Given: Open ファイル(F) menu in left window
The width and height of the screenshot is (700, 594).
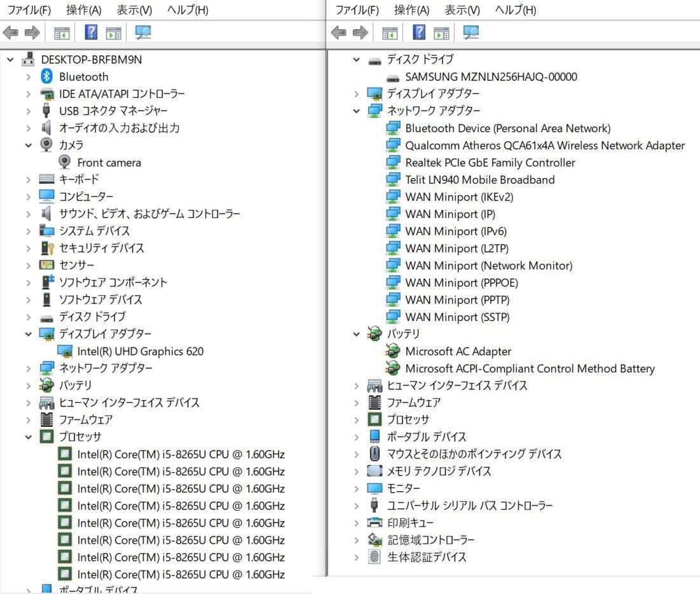Looking at the screenshot, I should point(29,10).
